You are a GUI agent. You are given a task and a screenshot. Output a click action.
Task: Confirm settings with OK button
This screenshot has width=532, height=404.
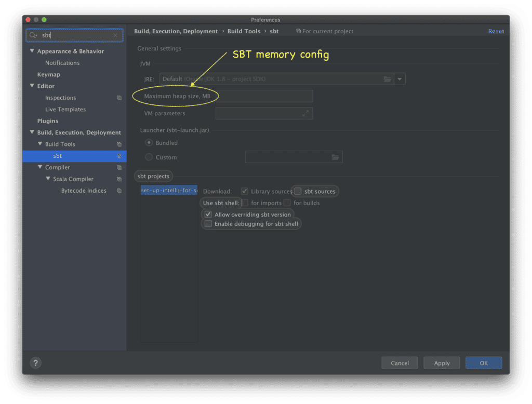coord(484,363)
